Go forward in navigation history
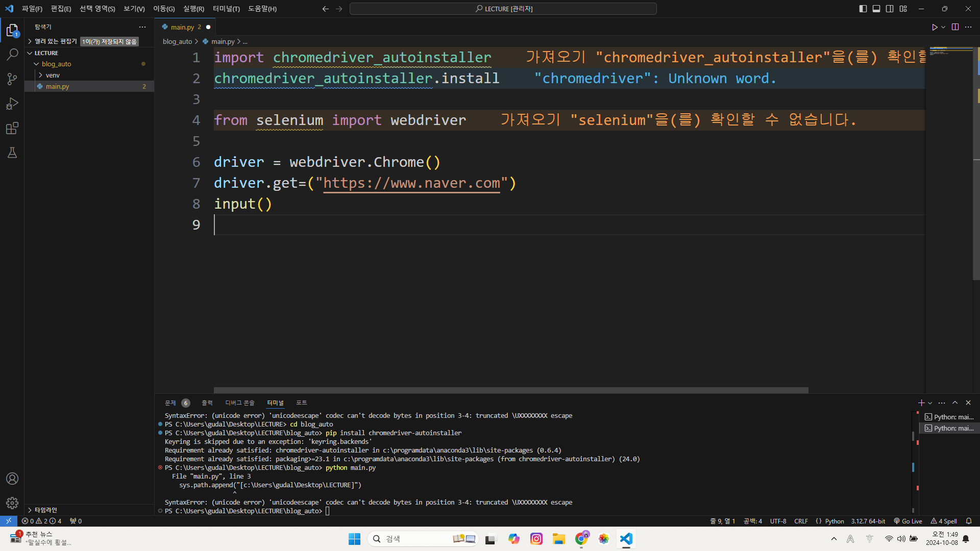 point(339,9)
